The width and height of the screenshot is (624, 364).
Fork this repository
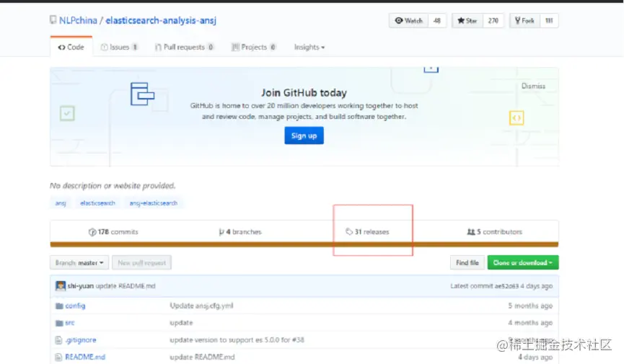coord(524,21)
